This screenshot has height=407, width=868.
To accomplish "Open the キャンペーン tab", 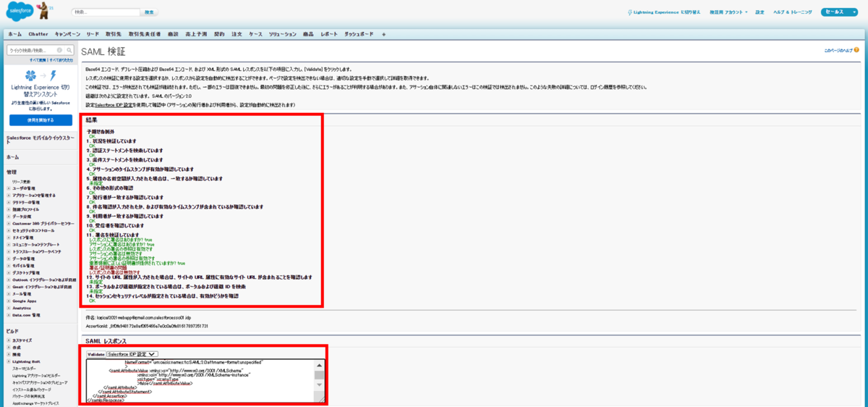I will (x=67, y=34).
